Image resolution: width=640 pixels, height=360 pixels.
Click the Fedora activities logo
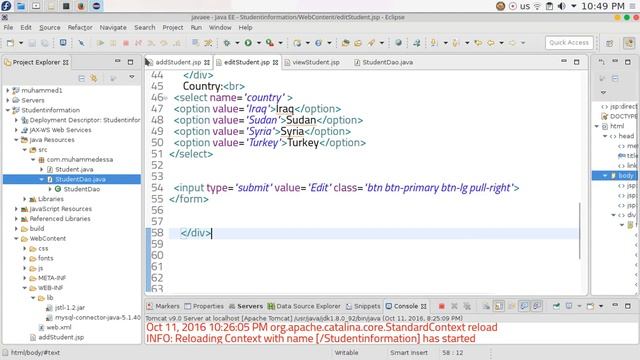pos(6,6)
